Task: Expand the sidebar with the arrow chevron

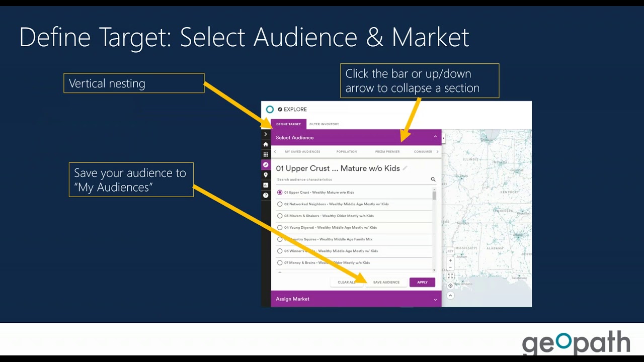Action: [266, 134]
